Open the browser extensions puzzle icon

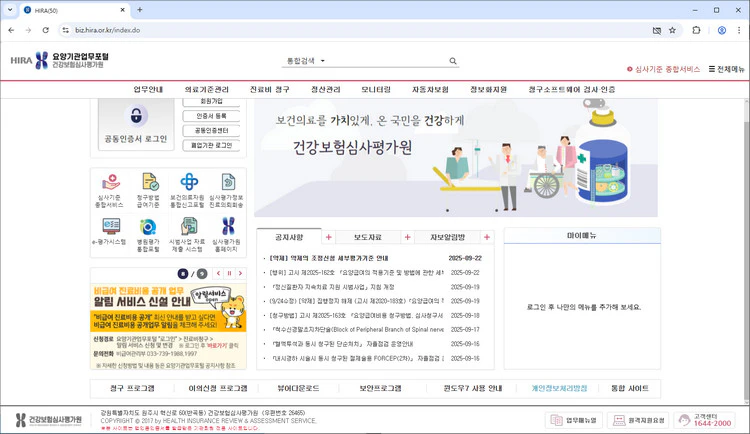click(x=696, y=30)
